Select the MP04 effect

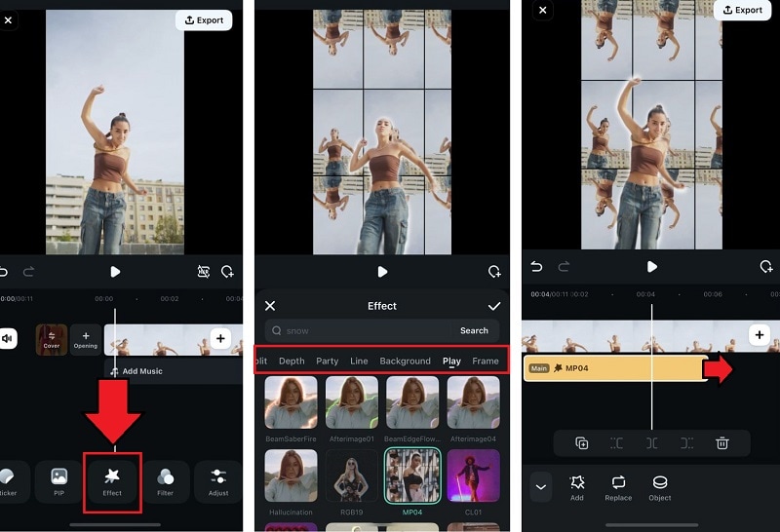[412, 475]
